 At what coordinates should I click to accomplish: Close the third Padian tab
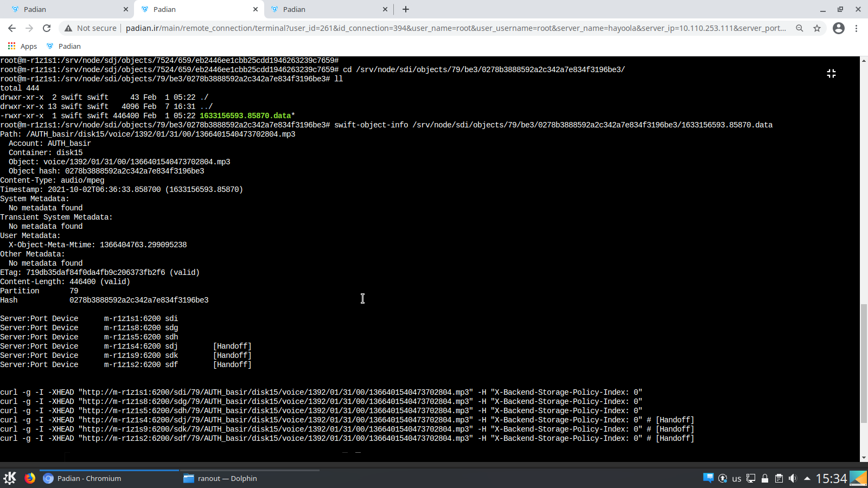pyautogui.click(x=385, y=9)
